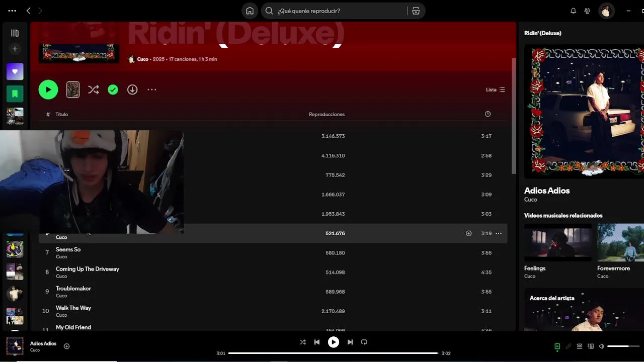Add highlighted 3:19 track to Liked Songs
This screenshot has width=644, height=362.
468,233
